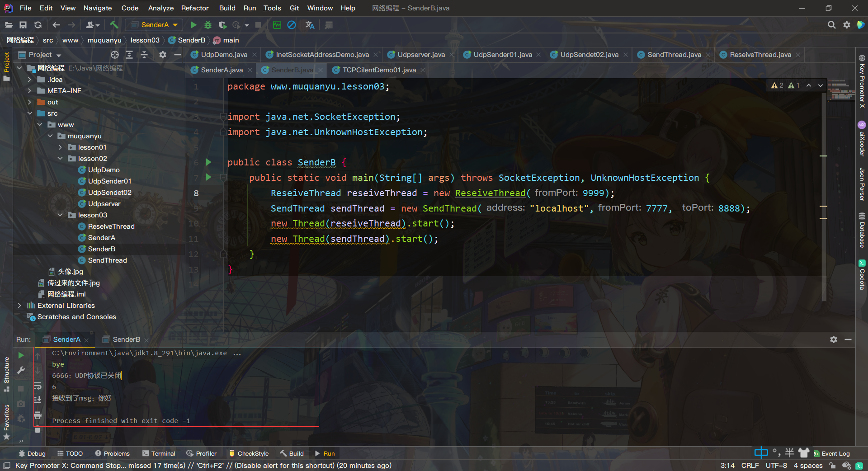The image size is (868, 471).
Task: Open the profiler dropdown arrow in toolbar
Action: (x=247, y=25)
